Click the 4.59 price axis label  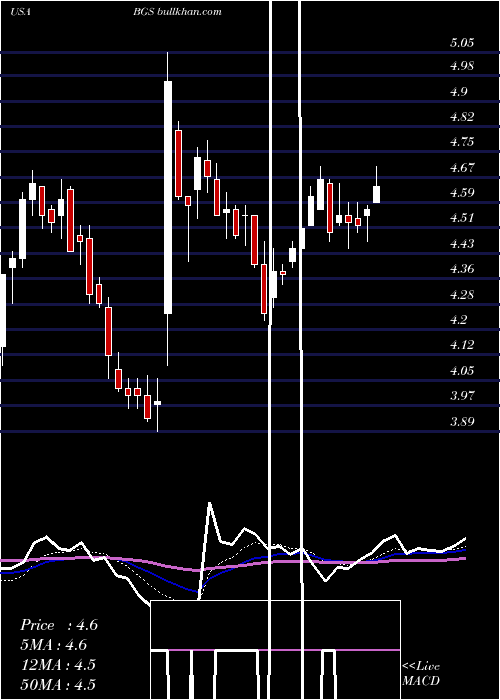pyautogui.click(x=462, y=193)
